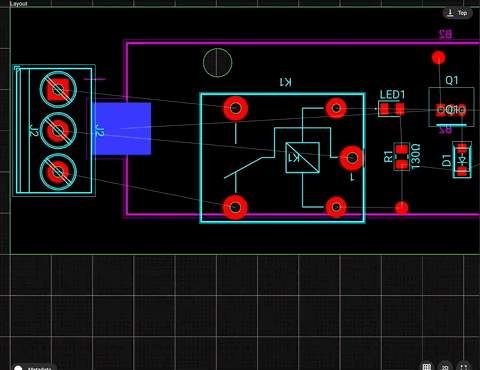Enter fullscreen with the expand icon
Screen dimensions: 480x370
point(464,366)
